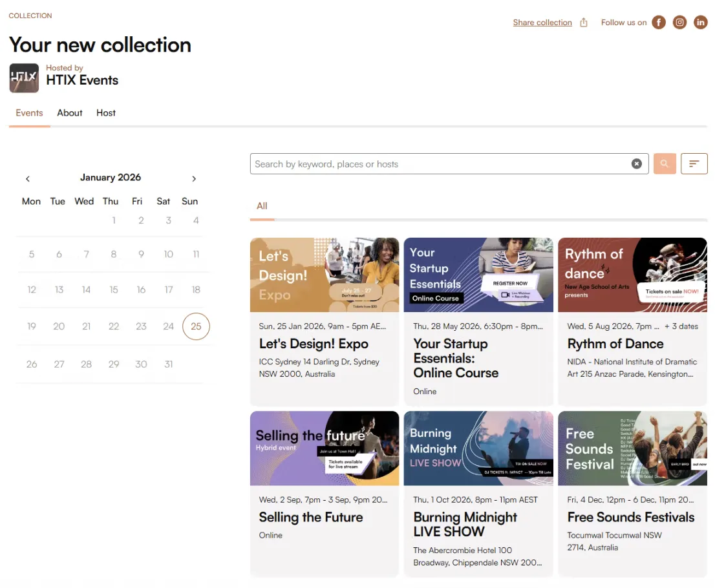The height and width of the screenshot is (588, 715).
Task: Select January 31 on the calendar
Action: coord(168,364)
